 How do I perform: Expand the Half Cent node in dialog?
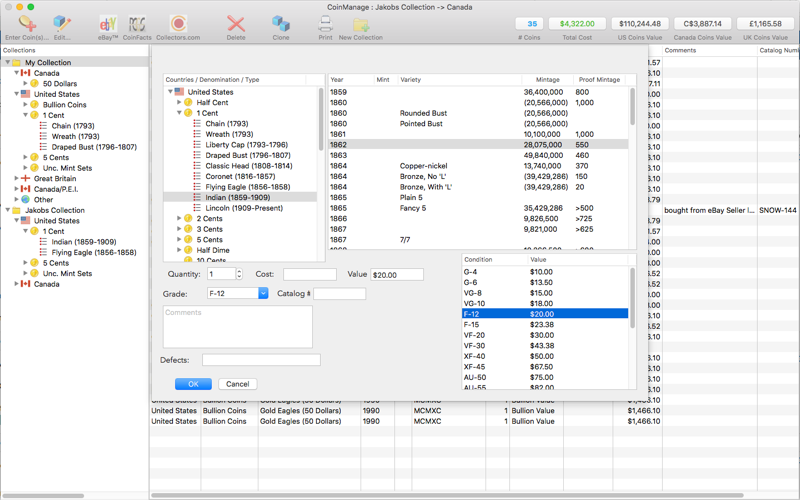tap(179, 103)
